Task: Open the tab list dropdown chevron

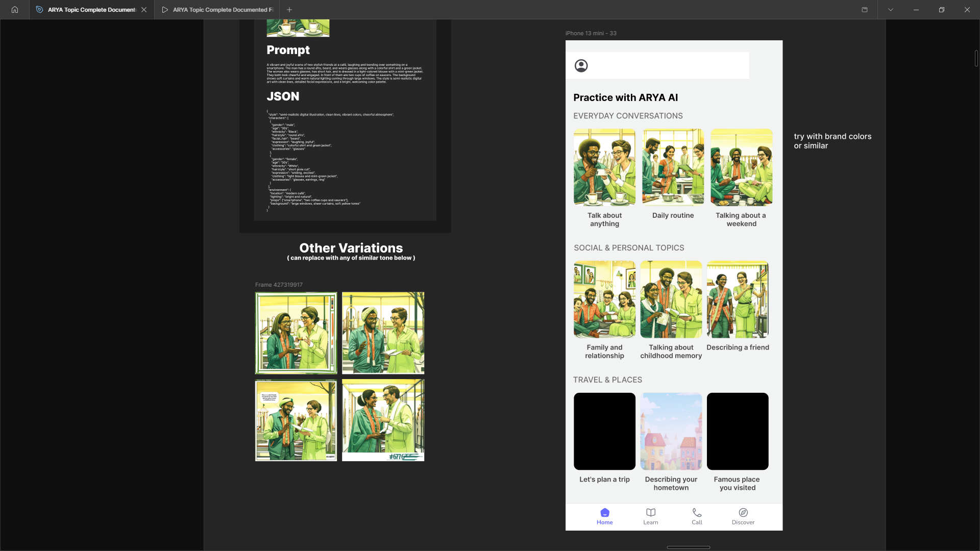Action: tap(891, 10)
